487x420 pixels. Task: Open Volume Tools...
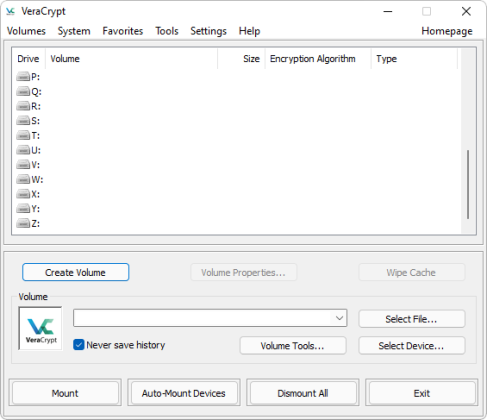(293, 346)
